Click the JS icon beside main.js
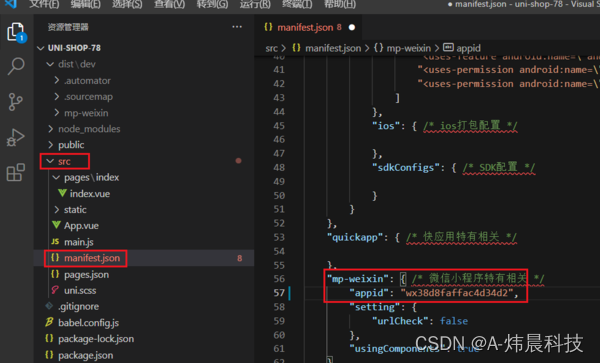 [x=55, y=241]
